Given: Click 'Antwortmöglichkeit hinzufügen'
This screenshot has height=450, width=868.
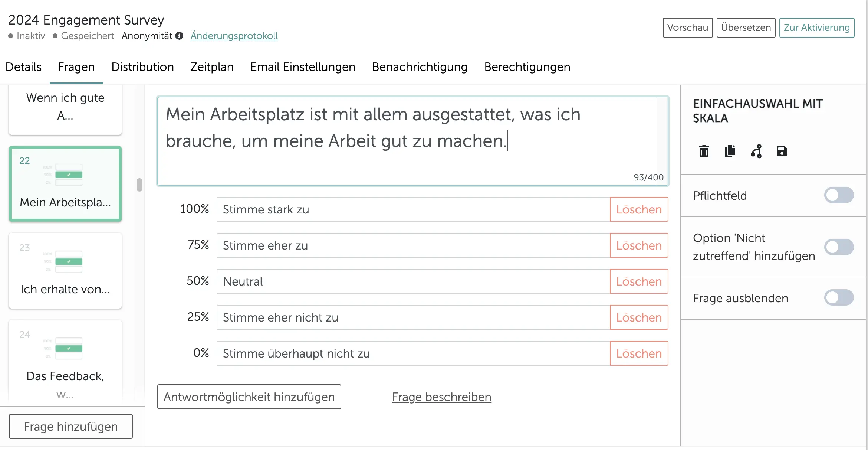Looking at the screenshot, I should point(249,397).
